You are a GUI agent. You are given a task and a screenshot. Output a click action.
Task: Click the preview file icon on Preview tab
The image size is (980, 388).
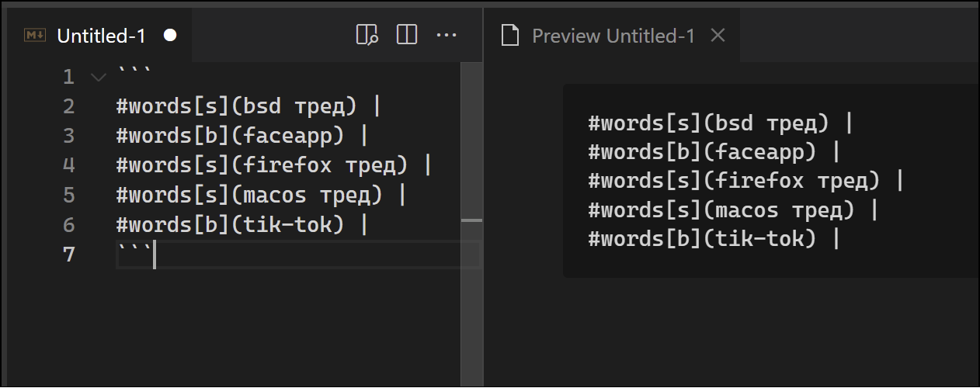(509, 36)
